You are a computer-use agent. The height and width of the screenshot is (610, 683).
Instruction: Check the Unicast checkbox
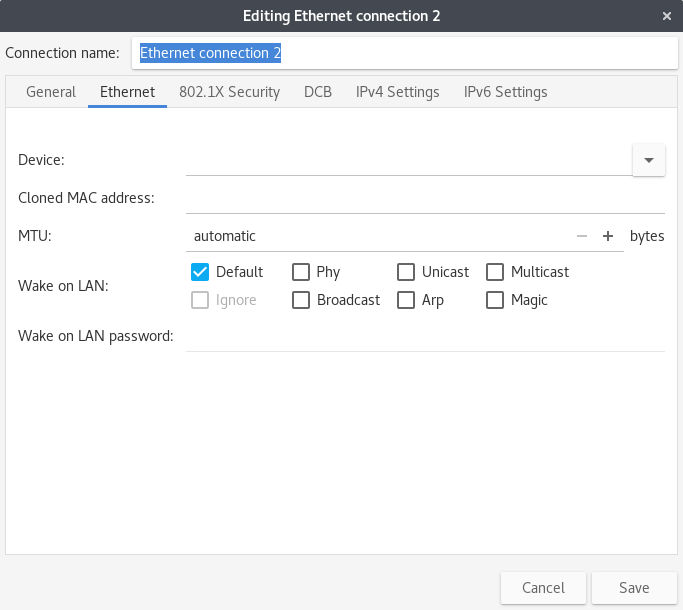406,272
